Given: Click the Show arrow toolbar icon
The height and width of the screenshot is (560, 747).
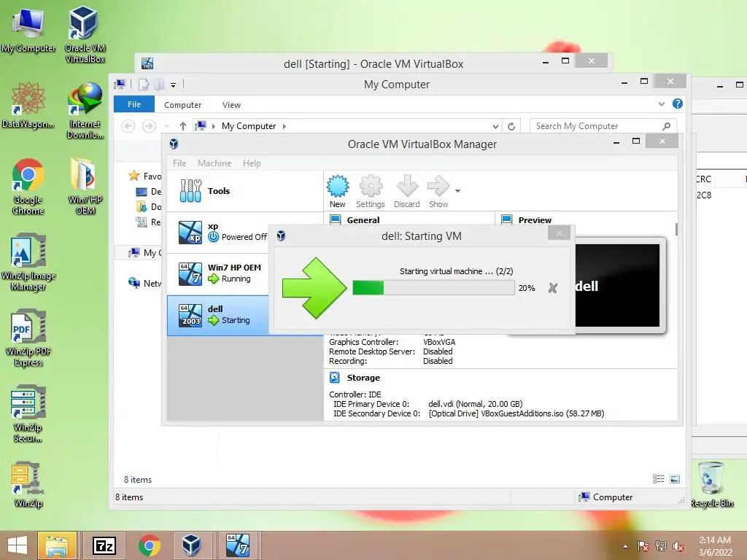Looking at the screenshot, I should (x=438, y=192).
